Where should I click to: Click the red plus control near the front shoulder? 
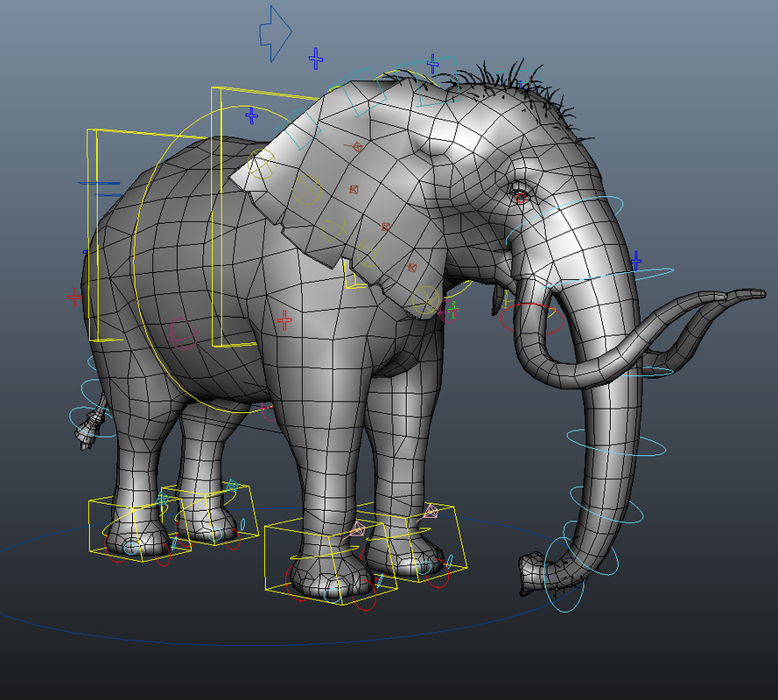[284, 319]
